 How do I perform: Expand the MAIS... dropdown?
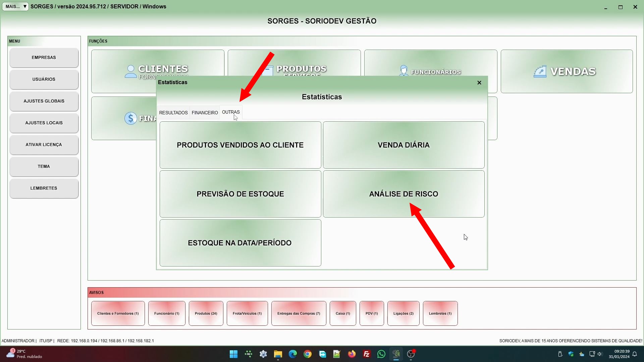(15, 6)
